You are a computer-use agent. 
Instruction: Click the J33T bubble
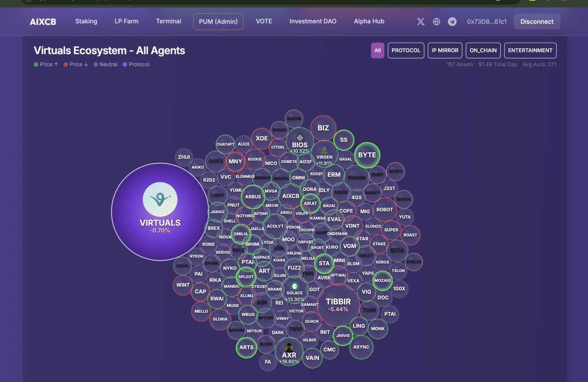tap(389, 188)
